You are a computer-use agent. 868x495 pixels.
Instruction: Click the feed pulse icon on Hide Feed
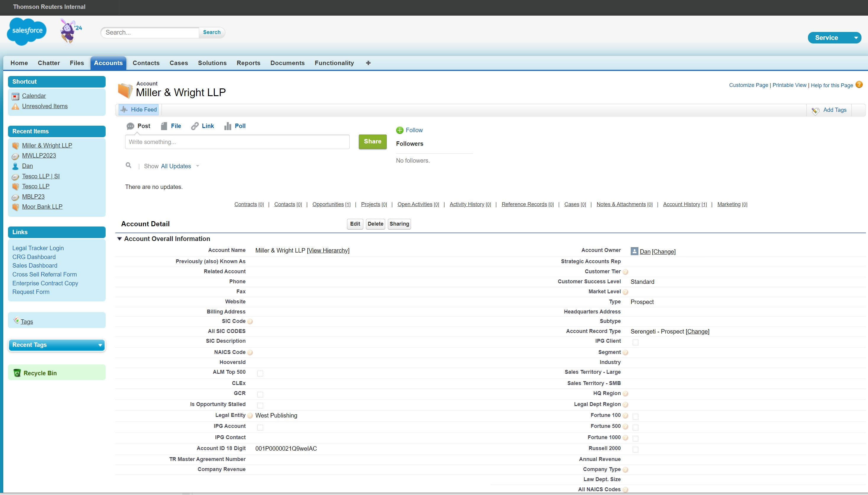[124, 109]
